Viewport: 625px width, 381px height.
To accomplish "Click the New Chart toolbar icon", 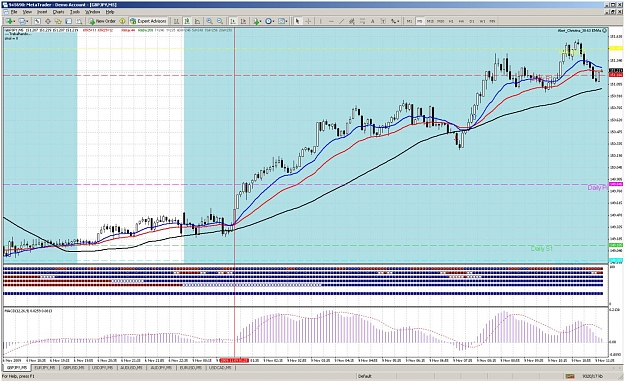I will (10, 21).
